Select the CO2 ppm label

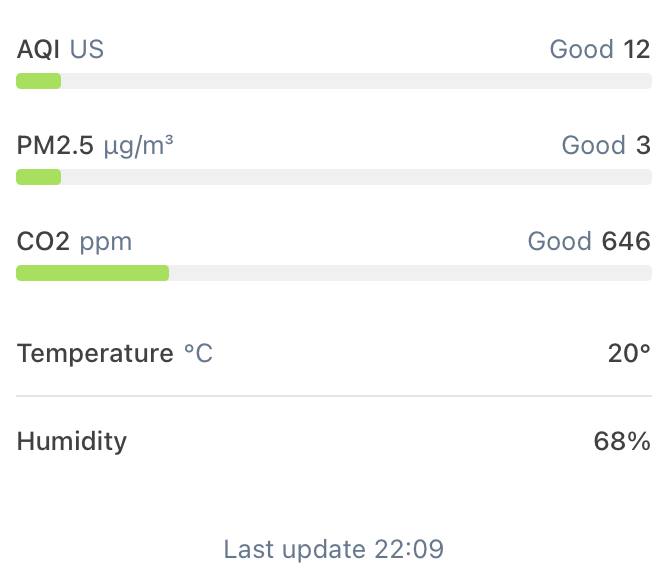coord(74,242)
